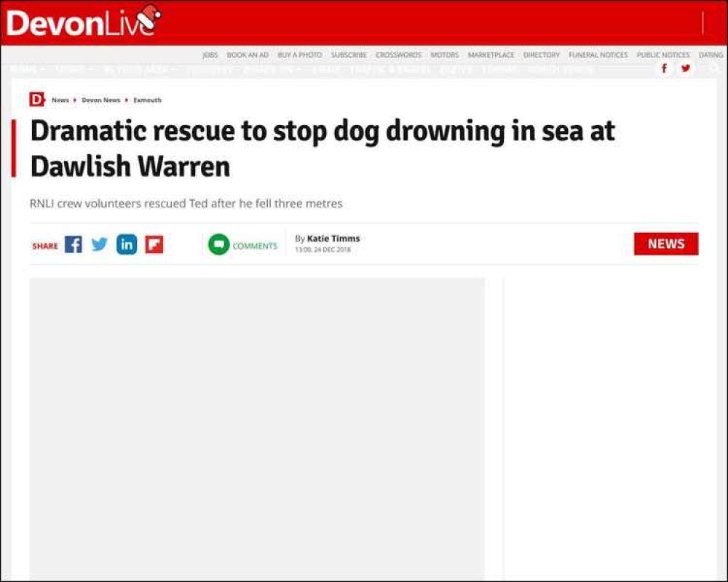Screen dimensions: 728x582
Task: Click the Exmouth breadcrumb link
Action: (147, 100)
